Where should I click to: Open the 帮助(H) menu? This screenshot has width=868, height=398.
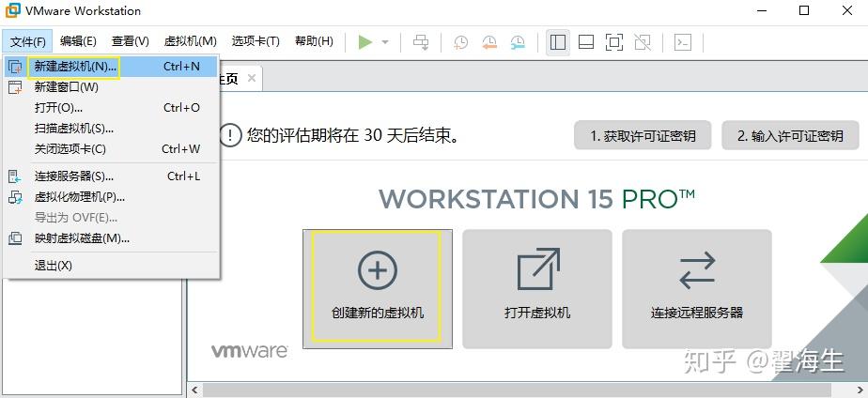point(314,41)
